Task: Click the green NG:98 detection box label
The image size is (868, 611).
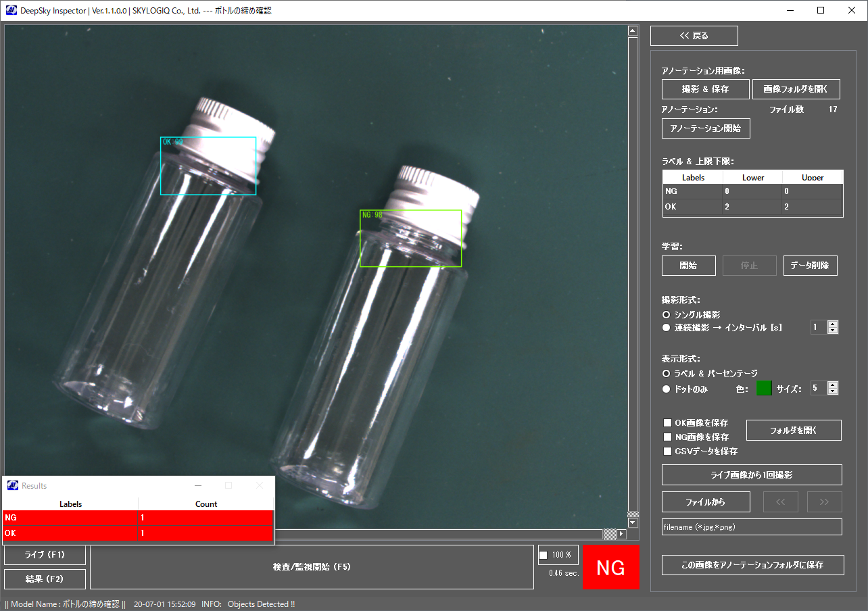Action: point(372,215)
